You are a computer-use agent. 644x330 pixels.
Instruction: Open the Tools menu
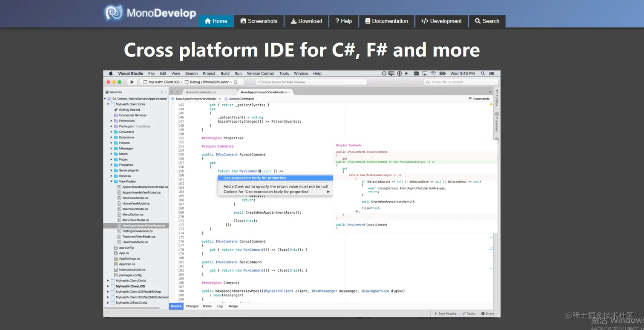(x=284, y=73)
